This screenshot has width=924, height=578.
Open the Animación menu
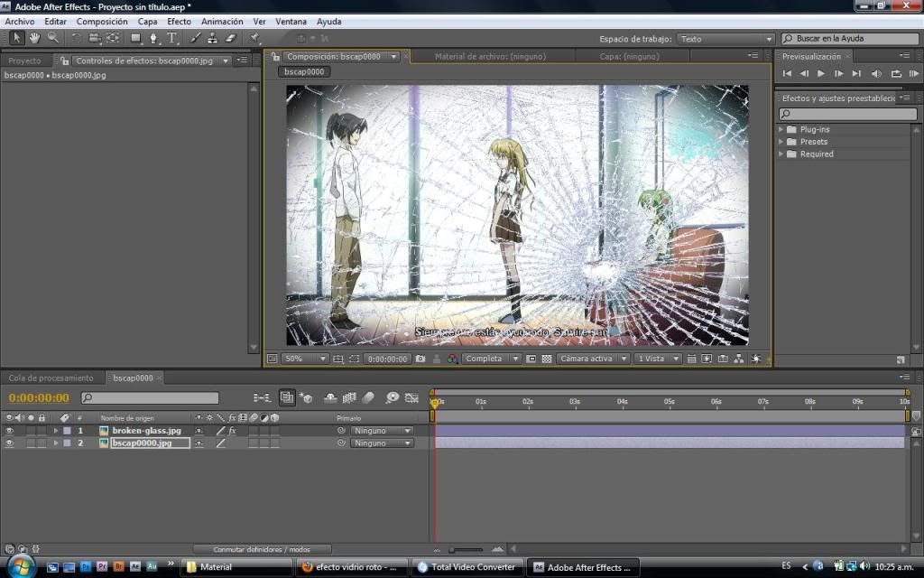click(x=222, y=22)
